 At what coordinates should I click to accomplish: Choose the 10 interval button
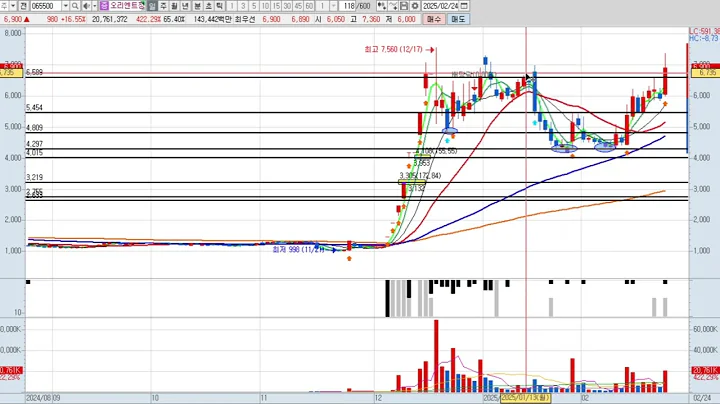(265, 6)
